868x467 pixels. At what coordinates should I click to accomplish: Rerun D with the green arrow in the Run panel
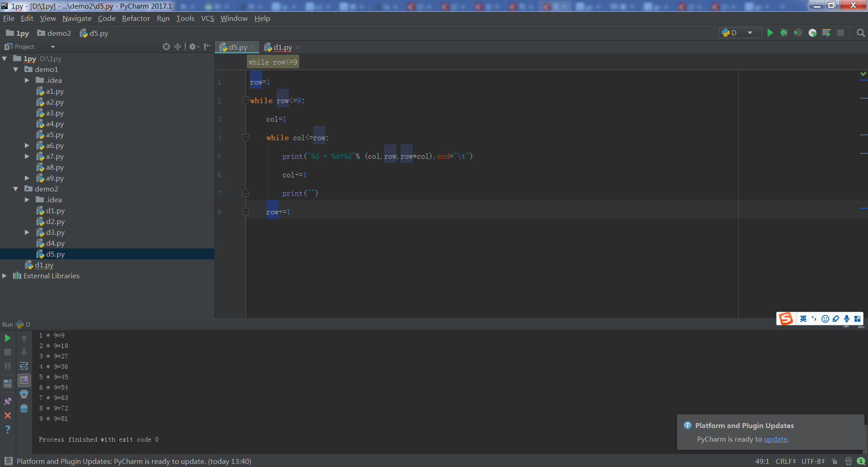[8, 338]
